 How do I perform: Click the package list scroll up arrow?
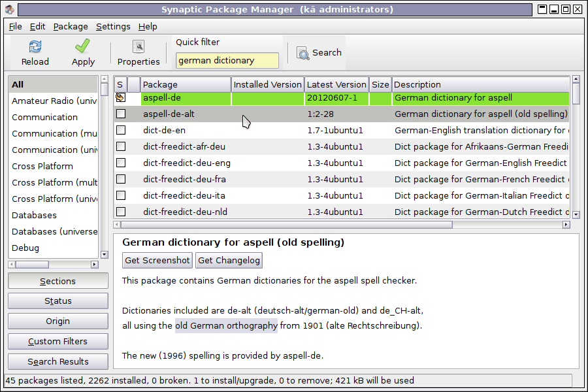pos(576,79)
